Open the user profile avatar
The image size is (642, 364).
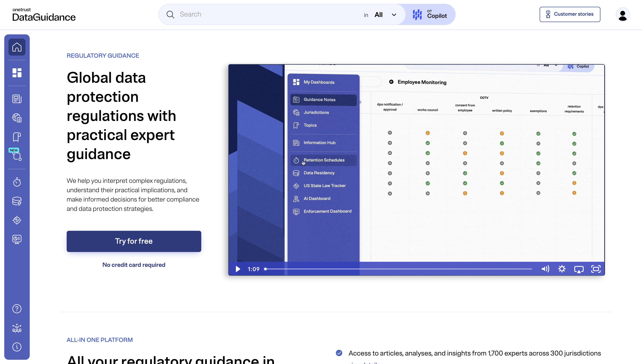[x=622, y=15]
